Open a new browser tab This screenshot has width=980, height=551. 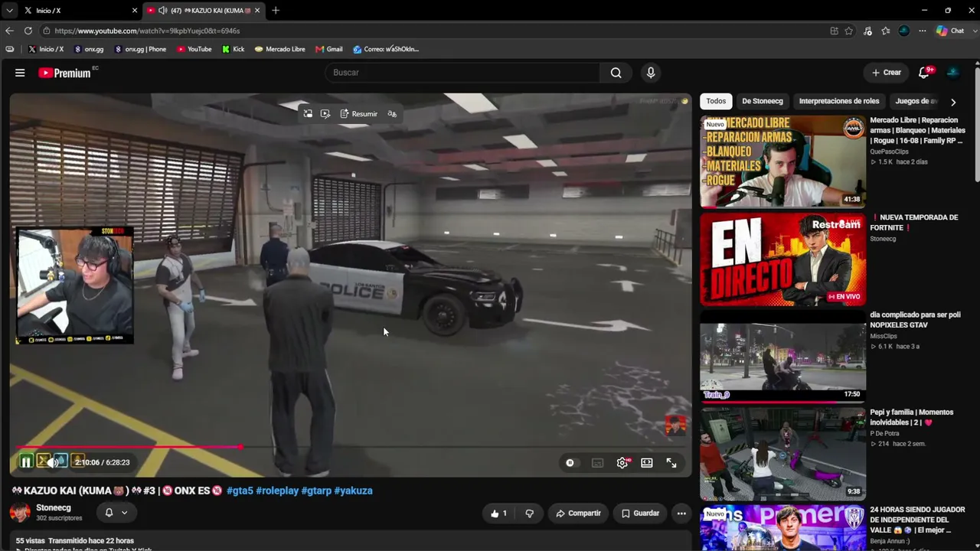tap(276, 11)
